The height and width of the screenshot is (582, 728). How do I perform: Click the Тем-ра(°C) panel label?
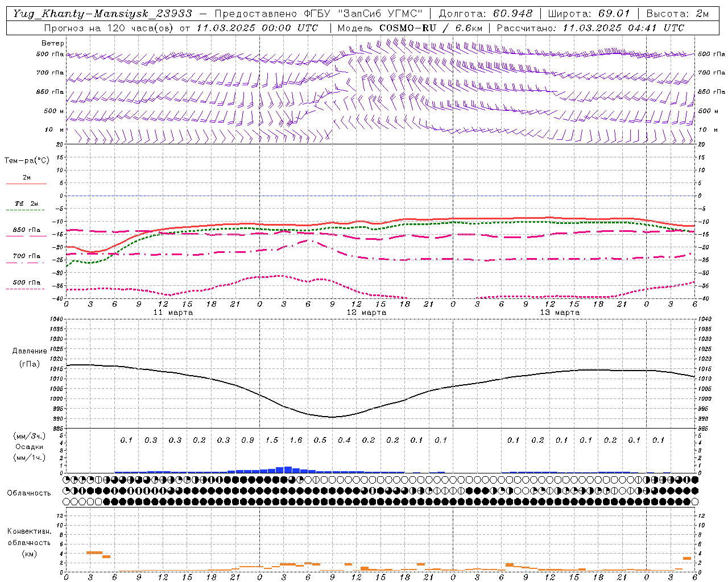(27, 161)
